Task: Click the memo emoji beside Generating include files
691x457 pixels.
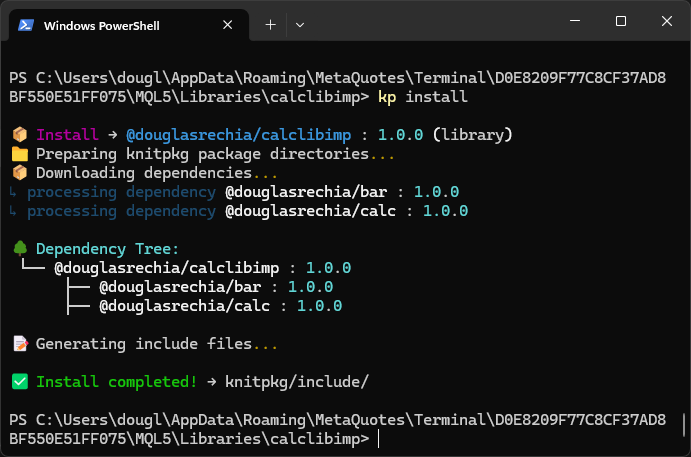Action: point(18,344)
